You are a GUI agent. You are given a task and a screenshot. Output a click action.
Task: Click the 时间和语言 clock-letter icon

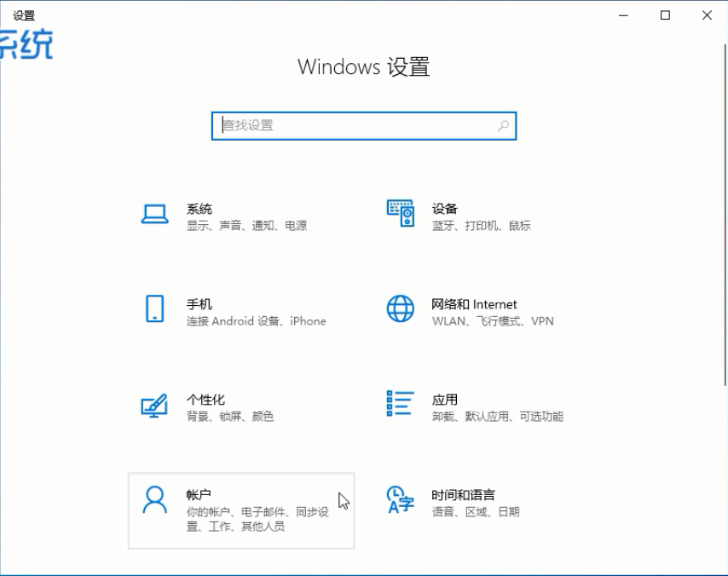point(400,500)
